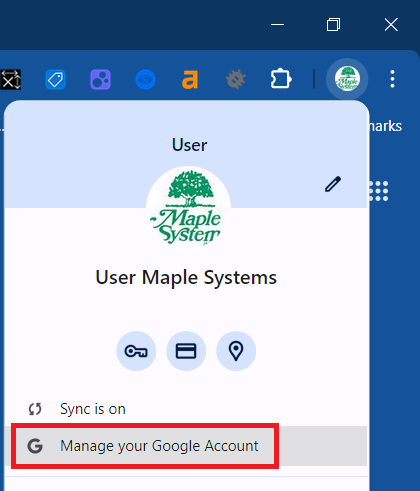Restore down the Chrome window
Screen dimensions: 420x491
pyautogui.click(x=333, y=24)
